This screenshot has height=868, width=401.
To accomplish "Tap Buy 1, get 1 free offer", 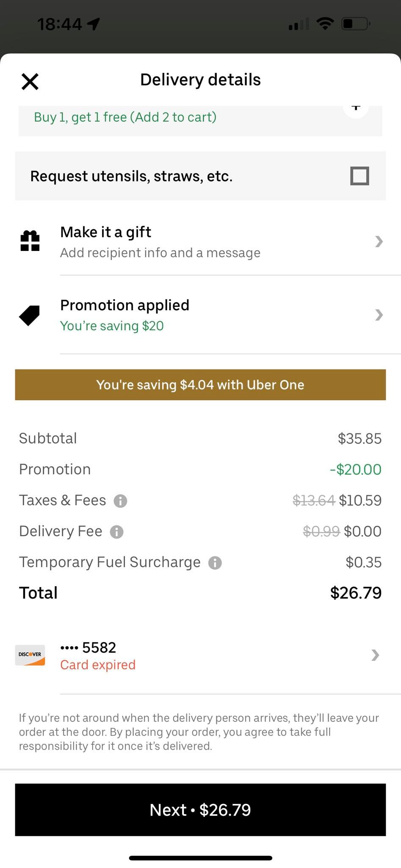I will click(x=125, y=117).
